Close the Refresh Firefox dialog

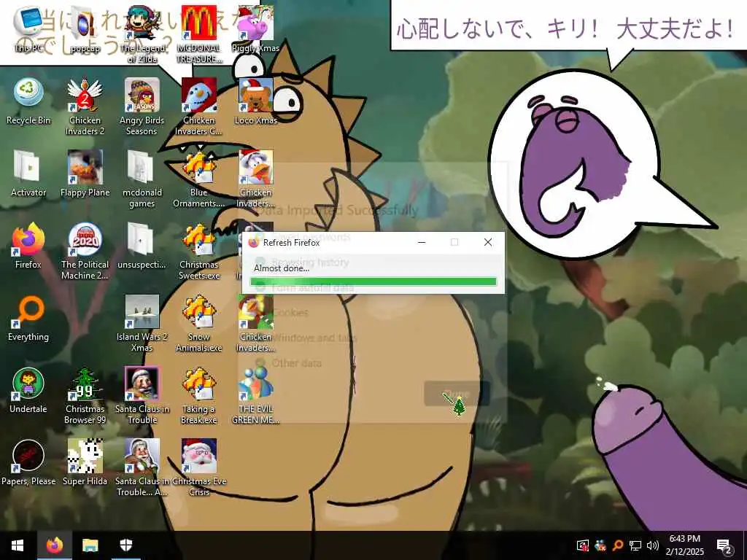click(x=488, y=242)
